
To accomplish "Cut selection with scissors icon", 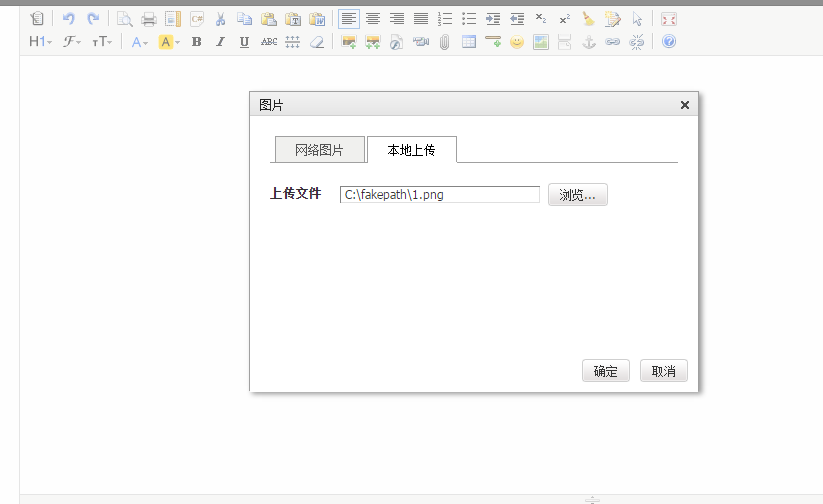I will 220,19.
